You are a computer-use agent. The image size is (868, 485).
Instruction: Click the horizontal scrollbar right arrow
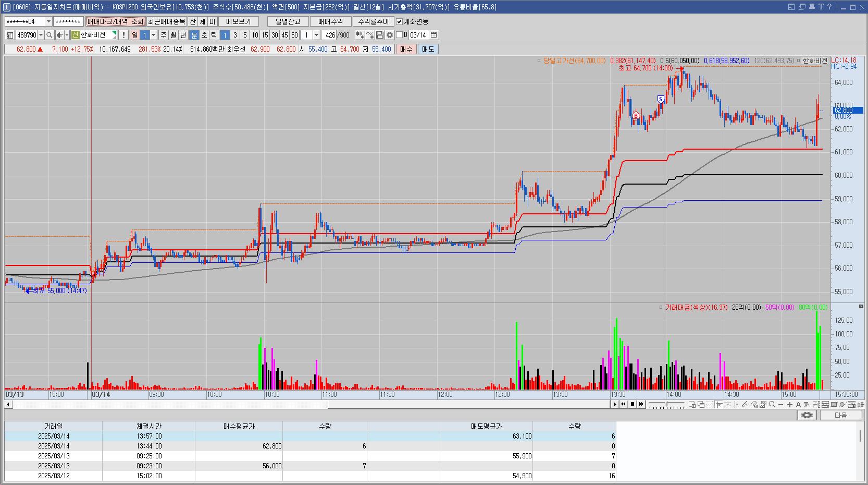coord(615,404)
